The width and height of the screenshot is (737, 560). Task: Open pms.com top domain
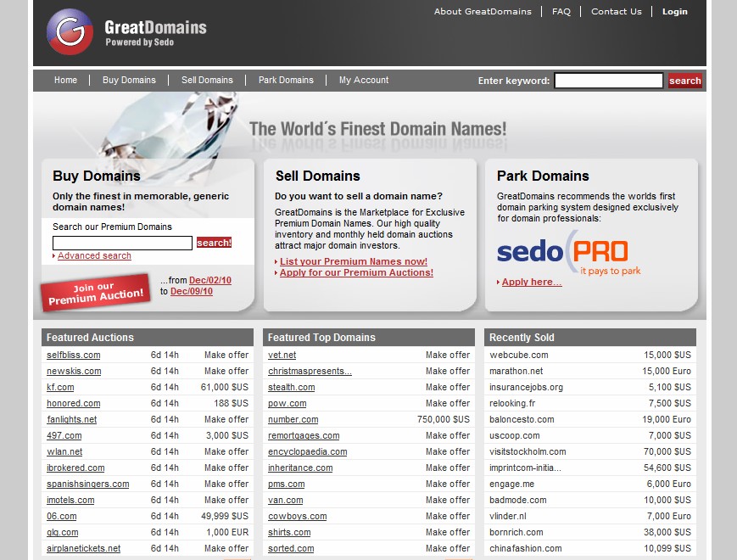tap(287, 484)
